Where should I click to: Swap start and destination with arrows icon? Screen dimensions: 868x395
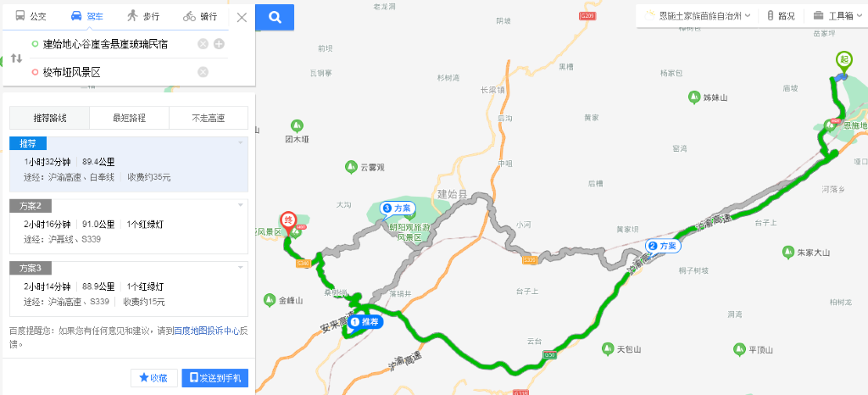17,58
